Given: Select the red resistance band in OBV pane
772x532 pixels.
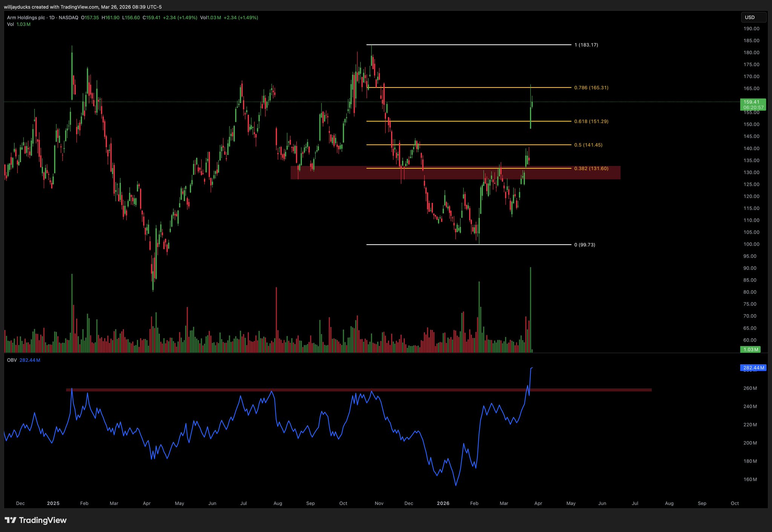Looking at the screenshot, I should (584, 390).
